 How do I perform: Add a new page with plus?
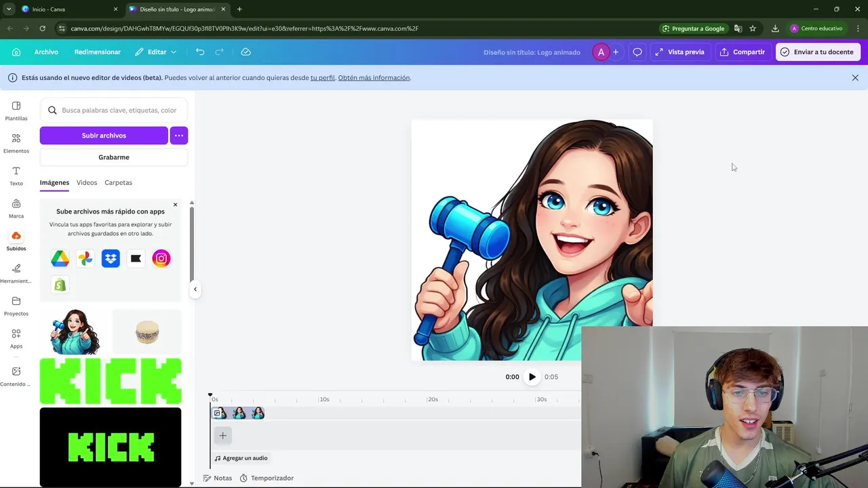tap(222, 436)
